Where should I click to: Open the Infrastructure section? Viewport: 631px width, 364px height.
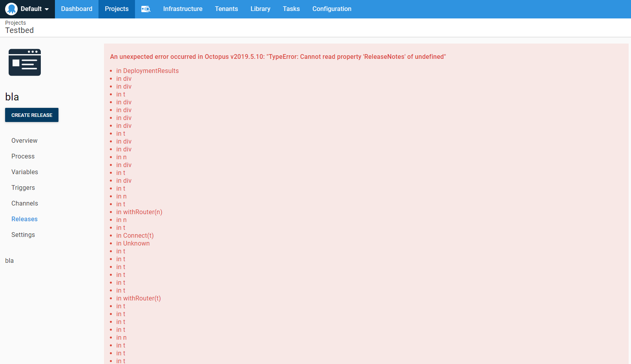(182, 9)
